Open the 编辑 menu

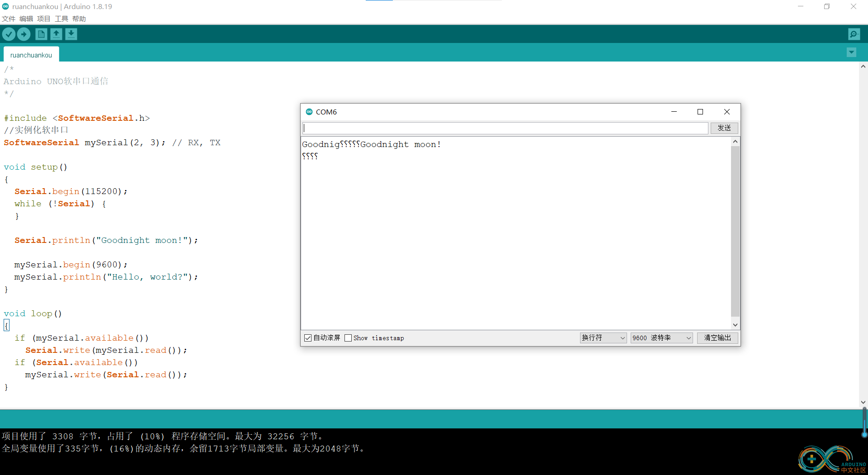point(26,19)
